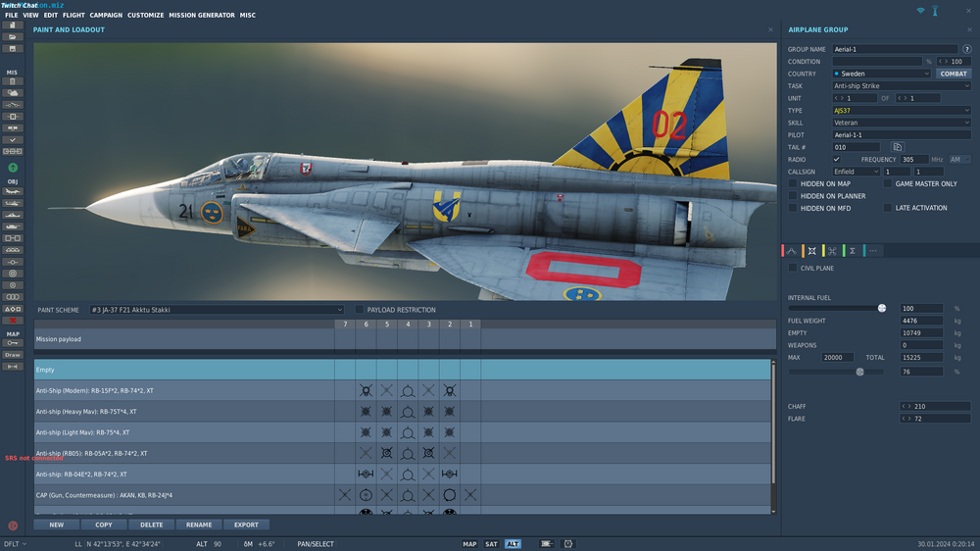The width and height of the screenshot is (980, 551).
Task: Click the wifi status icon top right
Action: [x=920, y=11]
